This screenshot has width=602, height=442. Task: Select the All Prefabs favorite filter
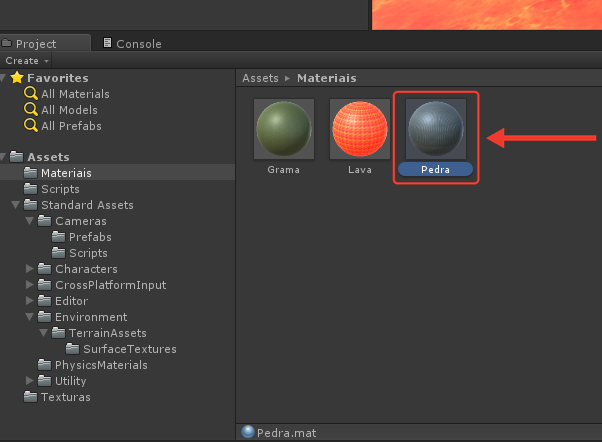click(71, 126)
